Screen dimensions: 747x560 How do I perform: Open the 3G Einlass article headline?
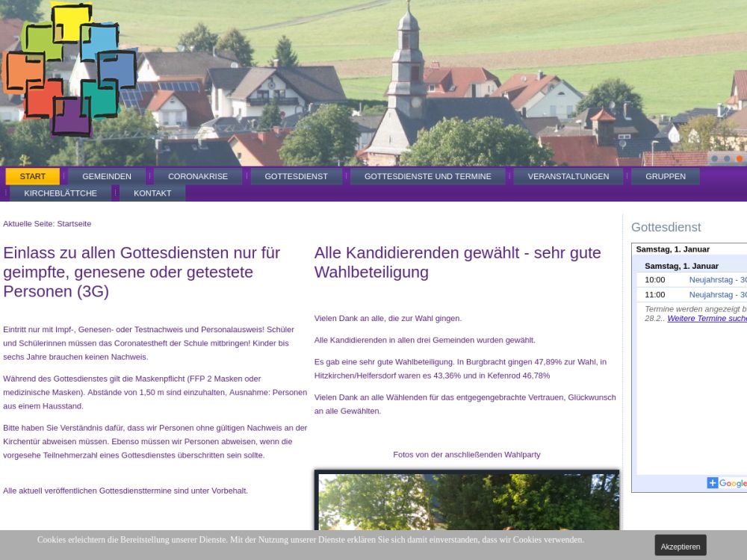pos(142,272)
